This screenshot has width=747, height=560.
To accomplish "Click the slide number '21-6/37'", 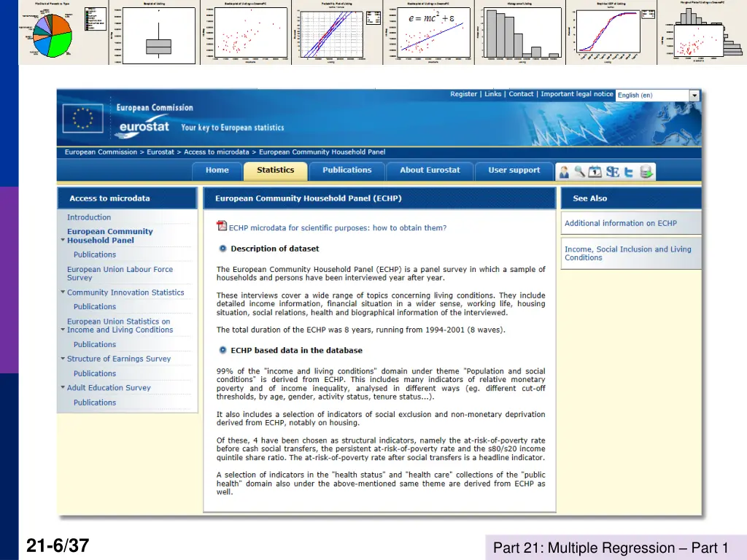I will (58, 545).
